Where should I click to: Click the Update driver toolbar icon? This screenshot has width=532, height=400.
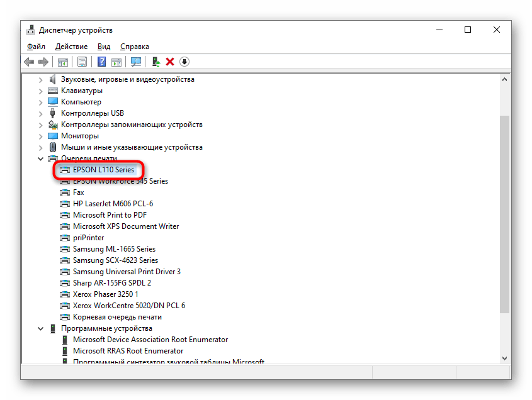156,62
